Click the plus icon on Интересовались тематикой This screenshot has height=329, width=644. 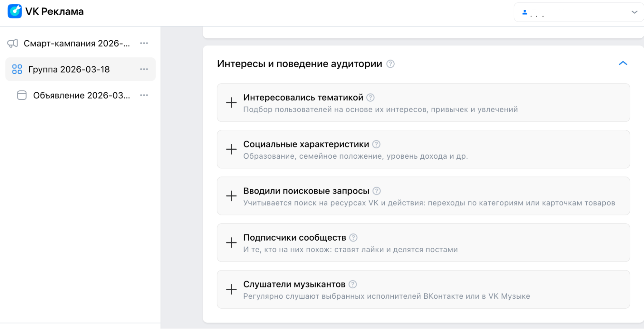point(231,103)
